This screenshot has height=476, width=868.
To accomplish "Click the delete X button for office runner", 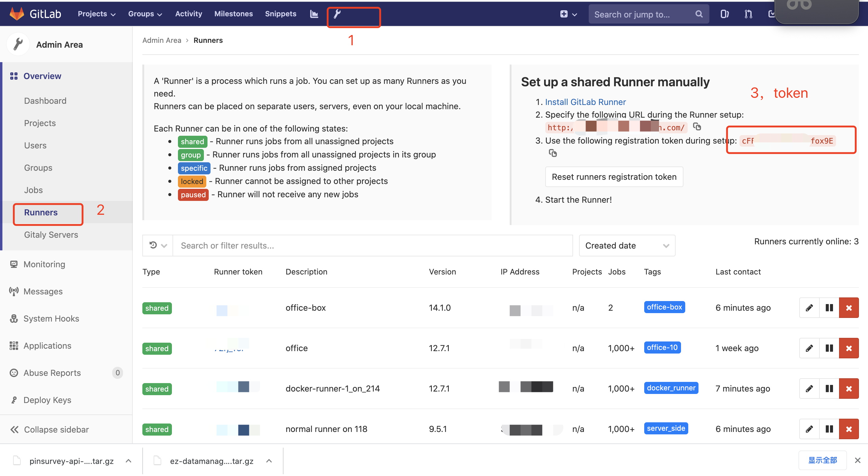I will [x=848, y=347].
